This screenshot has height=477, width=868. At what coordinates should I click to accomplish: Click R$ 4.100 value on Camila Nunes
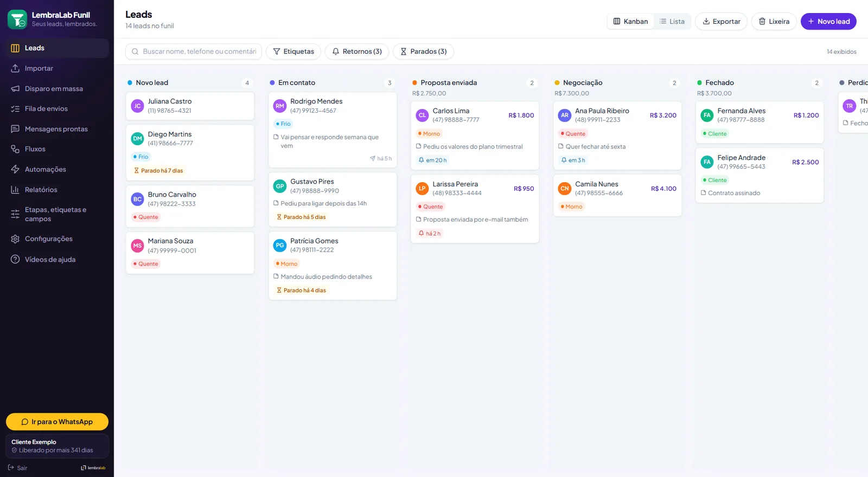(x=663, y=189)
